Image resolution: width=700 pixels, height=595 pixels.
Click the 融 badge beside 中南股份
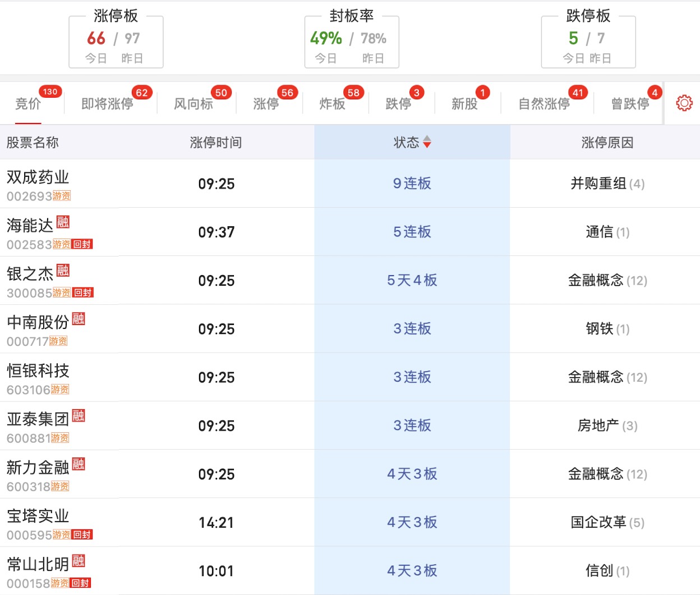click(x=79, y=319)
